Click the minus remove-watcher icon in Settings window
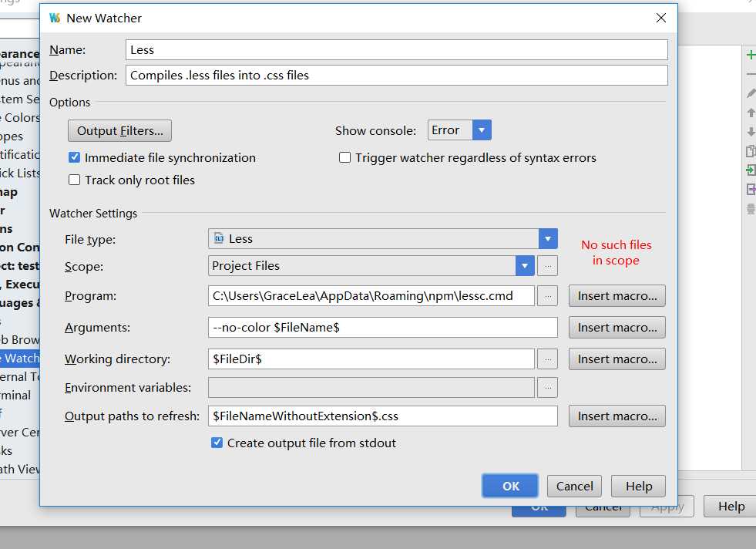 tap(751, 74)
